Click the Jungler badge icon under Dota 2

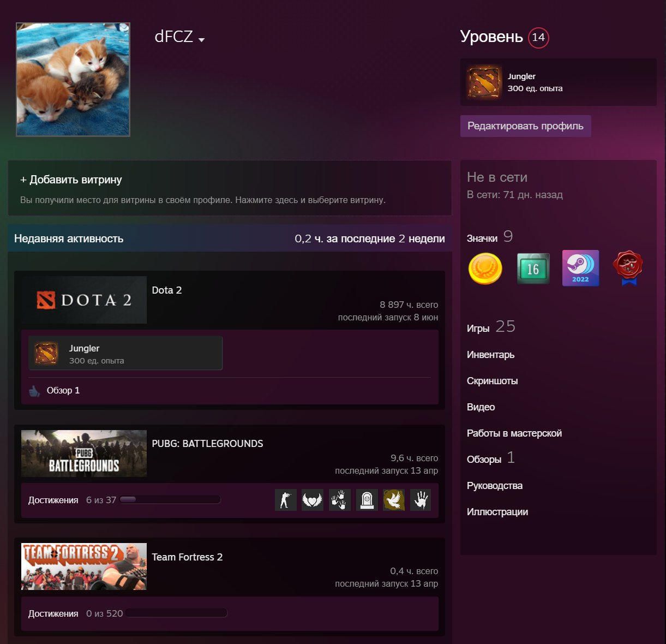[x=46, y=354]
